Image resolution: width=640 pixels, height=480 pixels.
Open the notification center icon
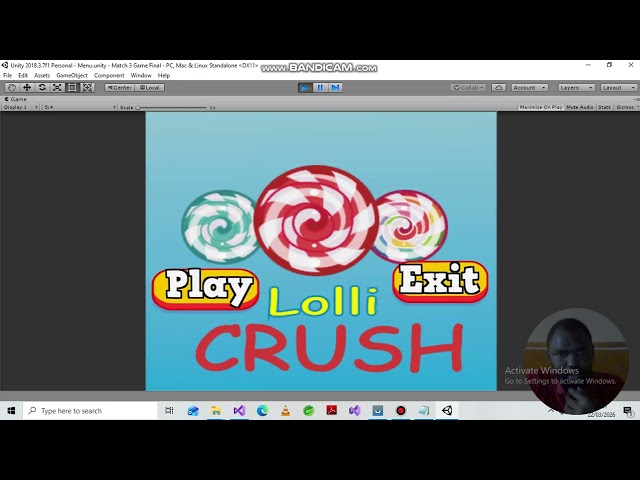click(x=628, y=411)
